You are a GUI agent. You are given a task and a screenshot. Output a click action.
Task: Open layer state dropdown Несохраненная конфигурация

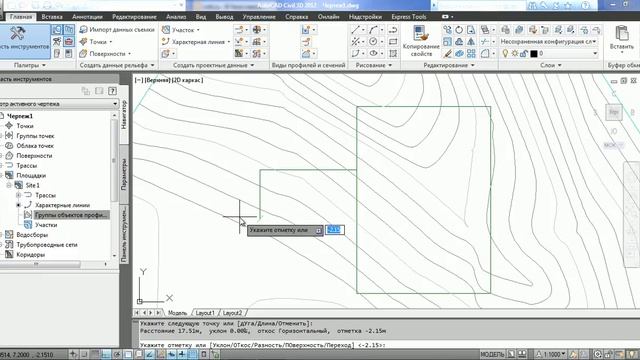549,42
